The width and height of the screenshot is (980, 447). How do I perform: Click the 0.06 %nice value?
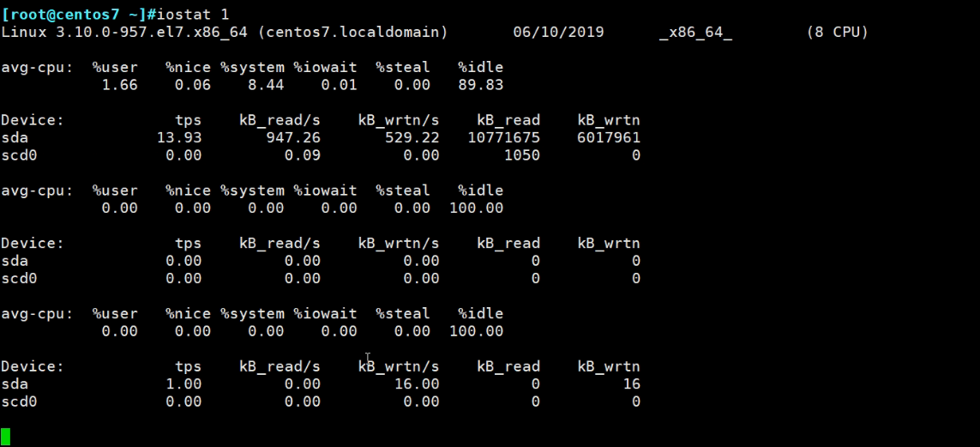(x=193, y=85)
